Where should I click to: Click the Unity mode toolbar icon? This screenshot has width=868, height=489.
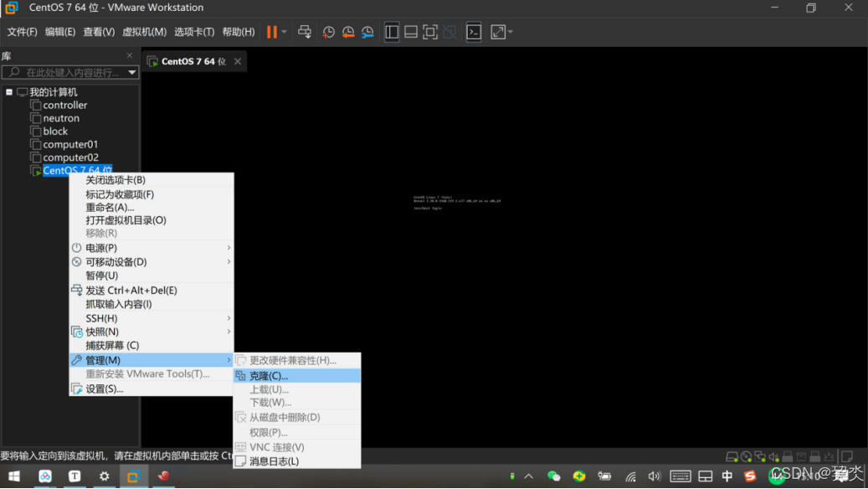tap(449, 32)
